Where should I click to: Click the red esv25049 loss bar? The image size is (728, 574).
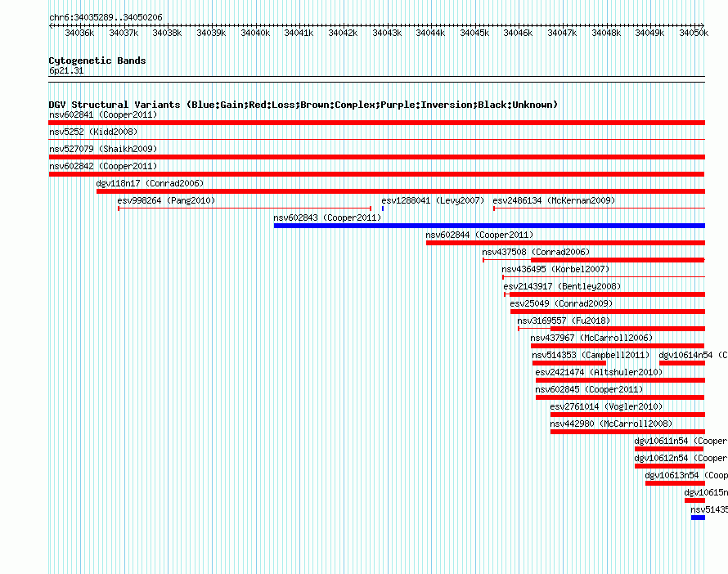tap(608, 312)
